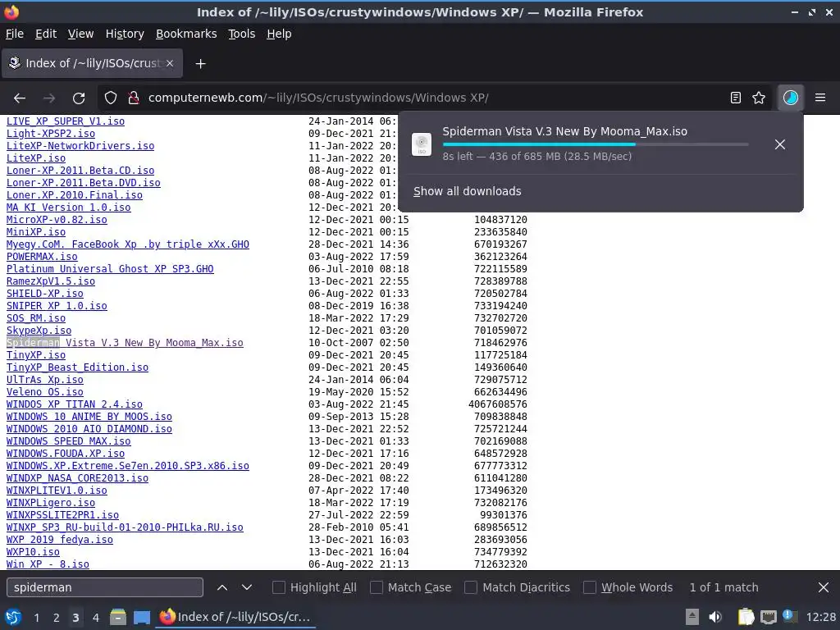
Task: Go back to the previous page
Action: coord(20,98)
